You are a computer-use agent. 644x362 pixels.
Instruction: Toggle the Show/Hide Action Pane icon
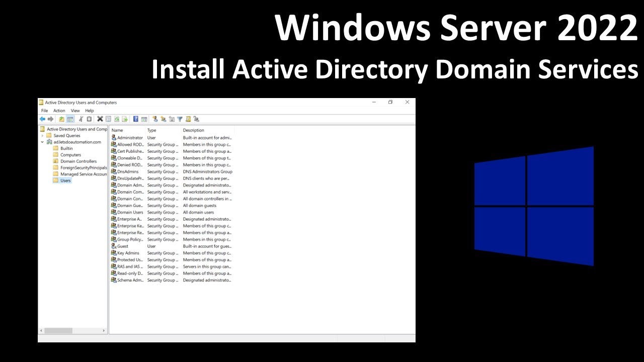point(144,119)
